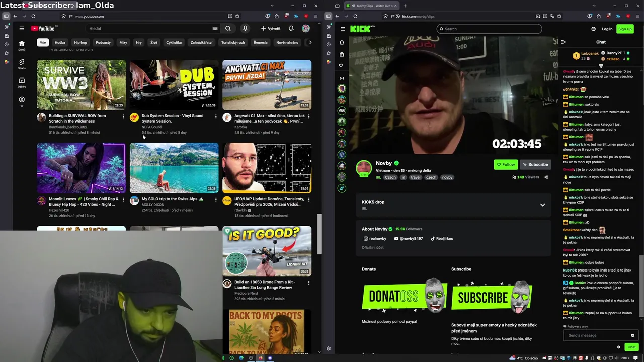This screenshot has width=644, height=362.
Task: Select the Hip-hop category chip
Action: [x=80, y=43]
